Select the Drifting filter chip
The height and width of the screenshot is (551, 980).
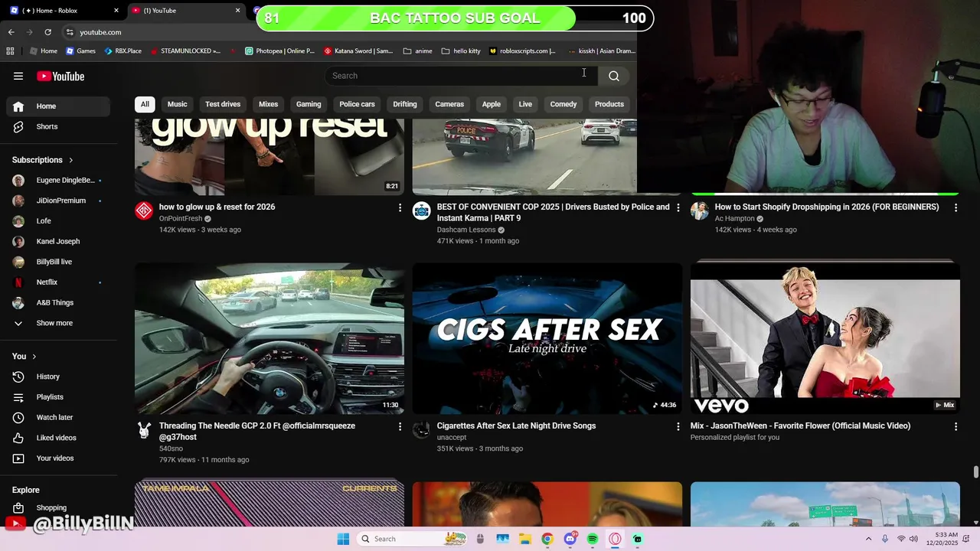coord(405,104)
